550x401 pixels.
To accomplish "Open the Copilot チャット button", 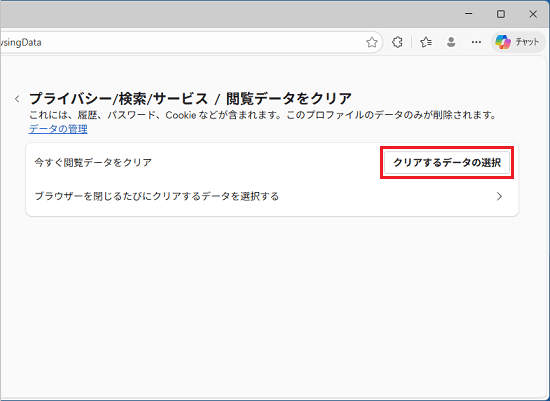I will (517, 42).
